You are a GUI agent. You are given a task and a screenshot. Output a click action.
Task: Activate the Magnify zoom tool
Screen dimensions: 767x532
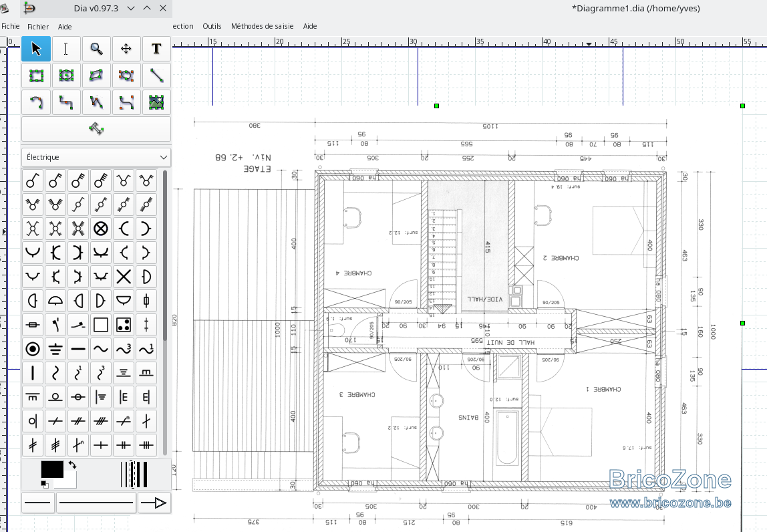[x=96, y=49]
